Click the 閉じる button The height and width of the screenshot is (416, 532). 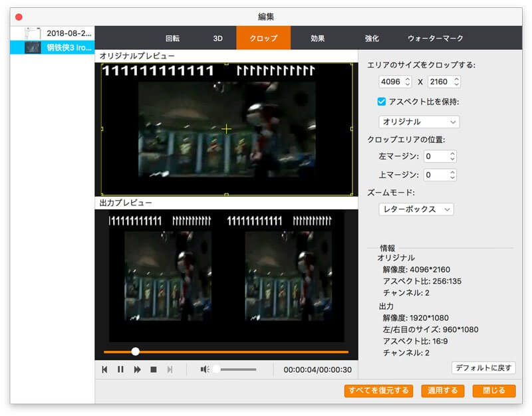click(x=494, y=391)
